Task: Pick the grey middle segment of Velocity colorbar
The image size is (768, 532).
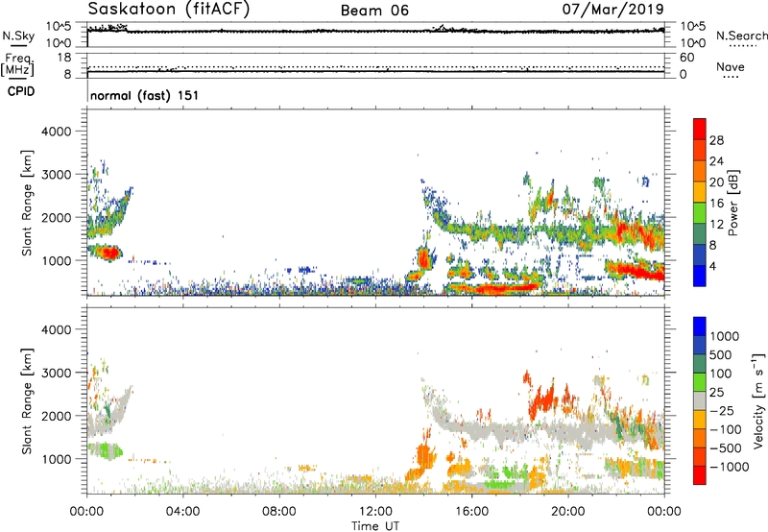Action: tap(700, 400)
